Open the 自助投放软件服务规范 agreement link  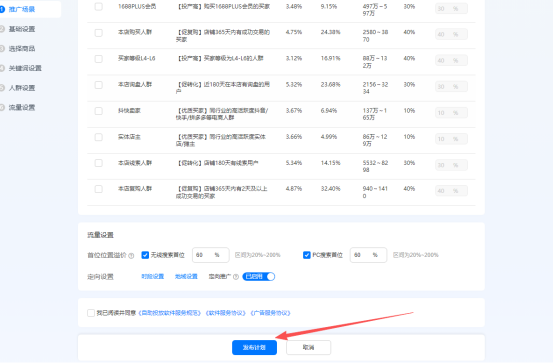click(170, 313)
